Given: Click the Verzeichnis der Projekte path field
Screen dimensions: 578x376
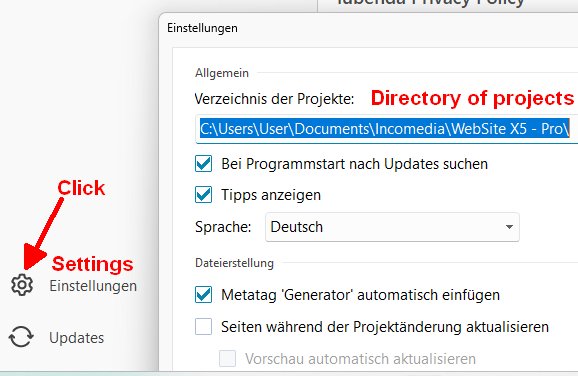Looking at the screenshot, I should pos(386,129).
